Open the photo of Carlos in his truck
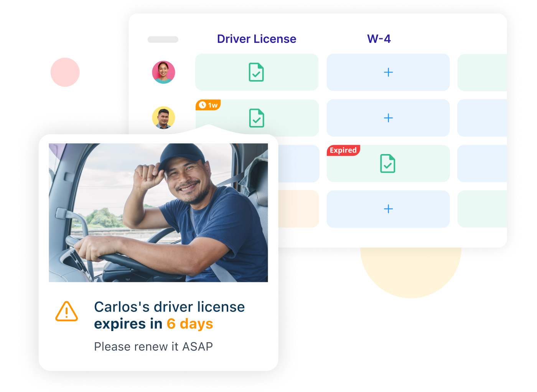This screenshot has width=537, height=392. [158, 212]
